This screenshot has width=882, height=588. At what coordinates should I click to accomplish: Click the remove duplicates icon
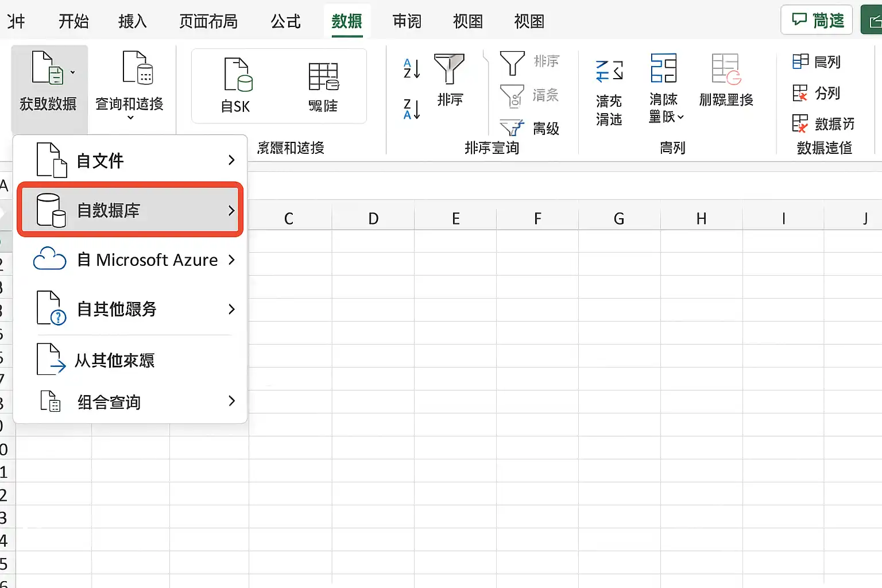pyautogui.click(x=726, y=69)
